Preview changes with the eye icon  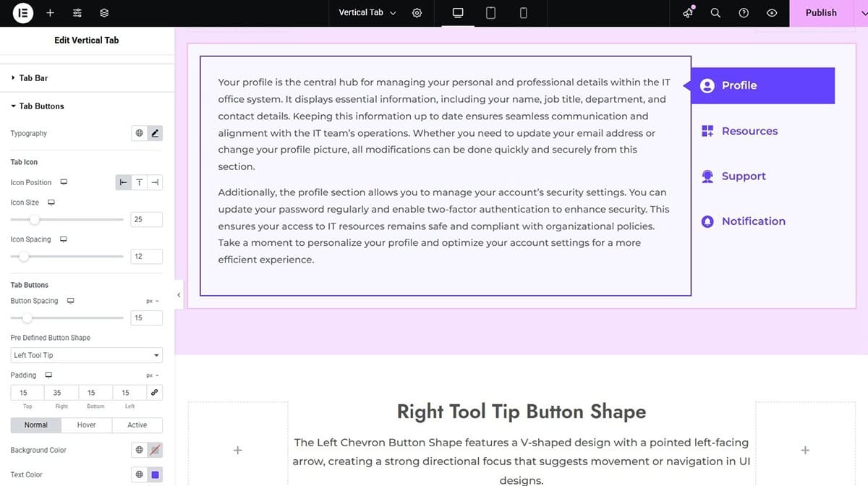772,13
